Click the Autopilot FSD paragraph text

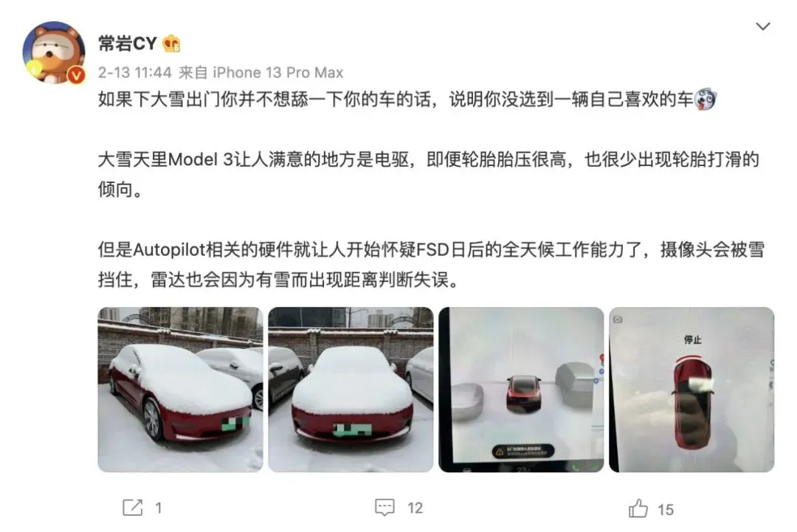(x=431, y=264)
